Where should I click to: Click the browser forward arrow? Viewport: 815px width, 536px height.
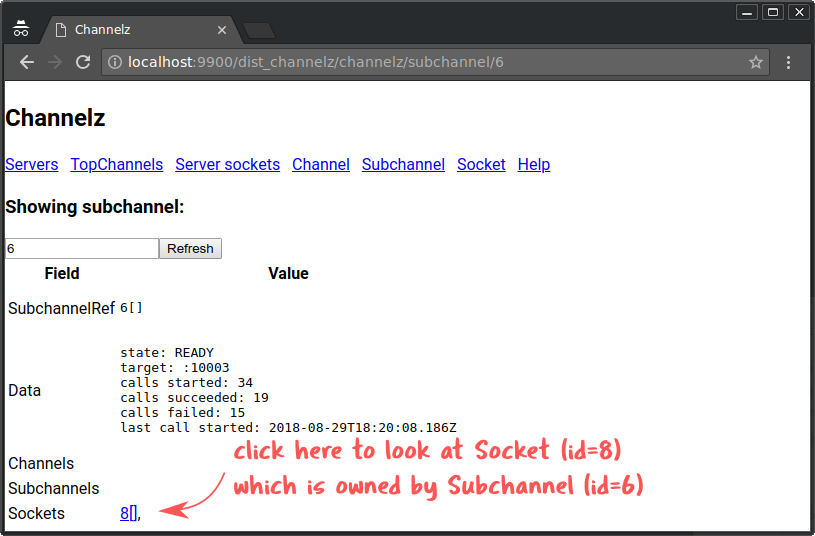click(x=55, y=62)
